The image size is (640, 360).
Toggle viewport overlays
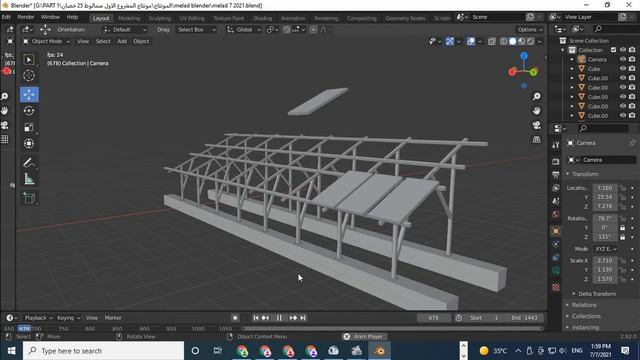point(471,41)
